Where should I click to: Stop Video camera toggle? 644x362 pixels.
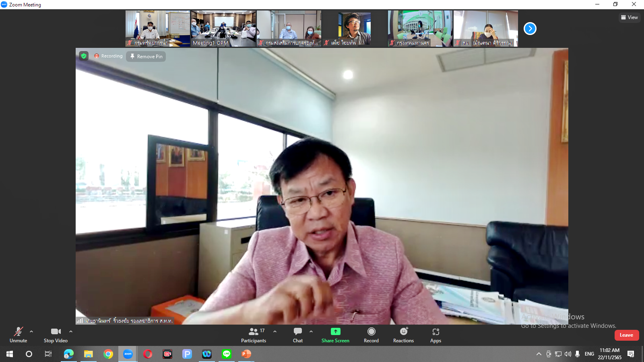(56, 335)
